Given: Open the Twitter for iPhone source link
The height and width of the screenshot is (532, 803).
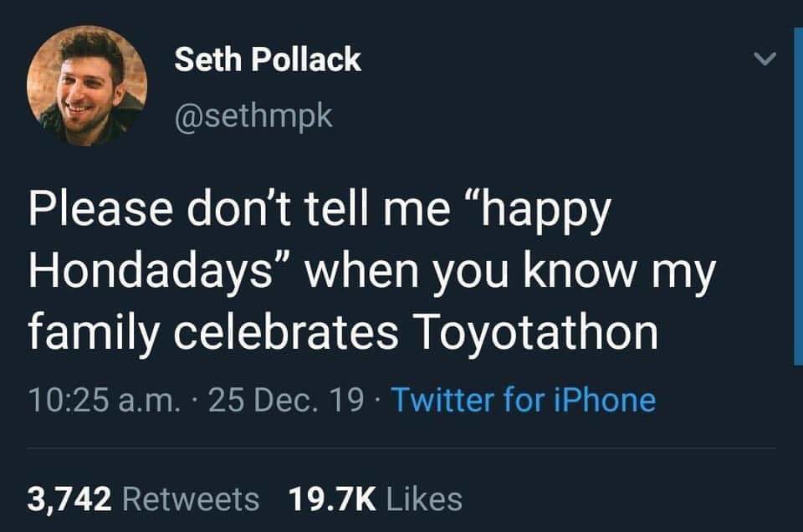Looking at the screenshot, I should click(x=524, y=400).
